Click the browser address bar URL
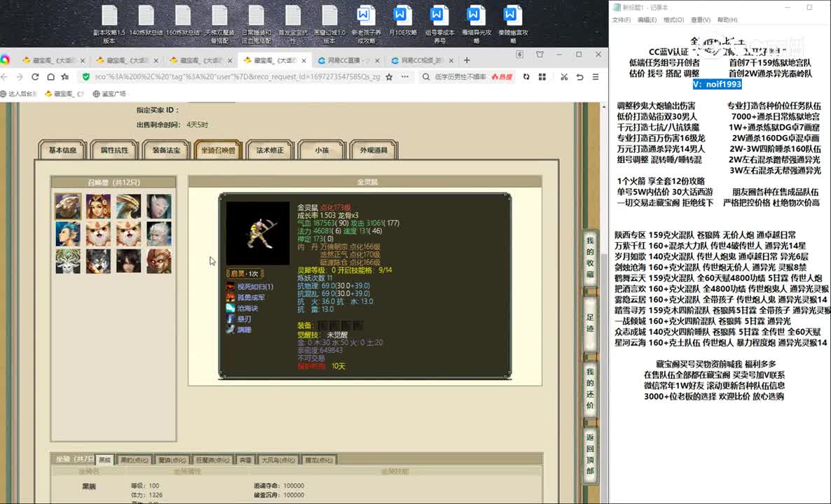This screenshot has height=504, width=831. pos(238,77)
